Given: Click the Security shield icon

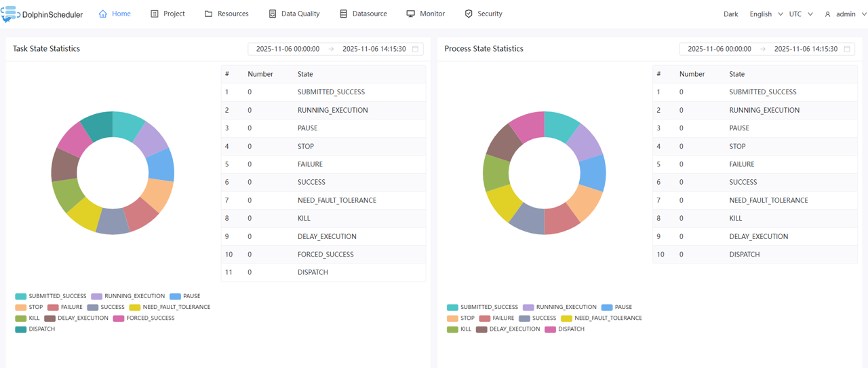Looking at the screenshot, I should coord(469,14).
